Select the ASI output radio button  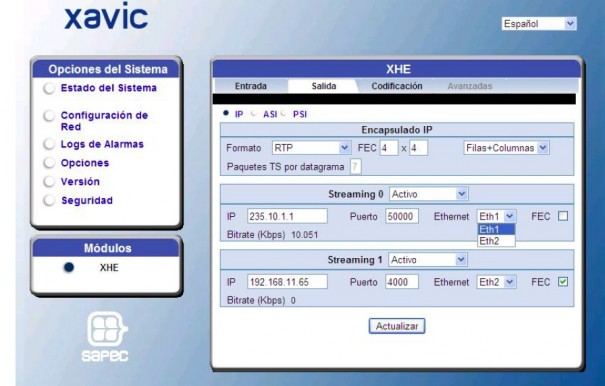253,113
